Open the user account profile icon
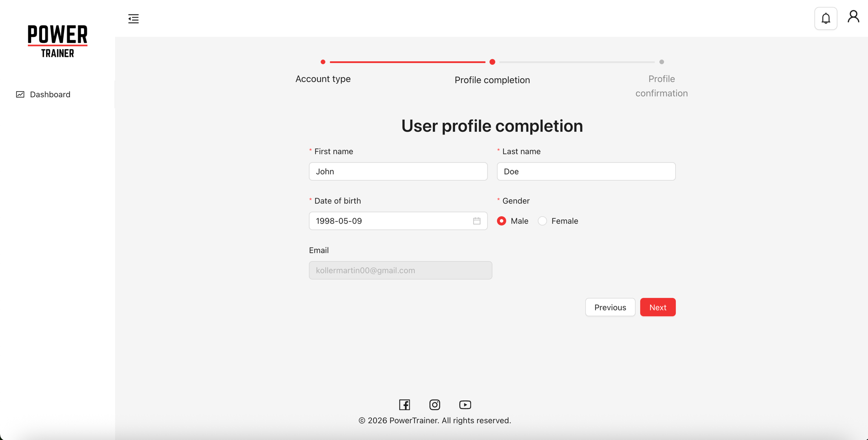The height and width of the screenshot is (440, 868). click(853, 17)
